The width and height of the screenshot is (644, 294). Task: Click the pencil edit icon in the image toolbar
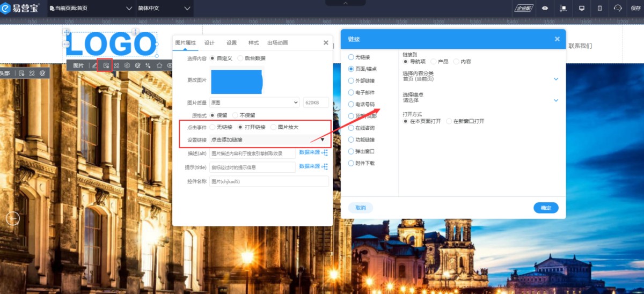(95, 65)
